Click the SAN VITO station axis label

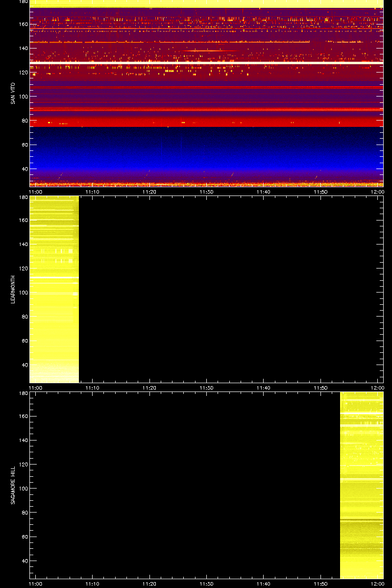tap(13, 94)
